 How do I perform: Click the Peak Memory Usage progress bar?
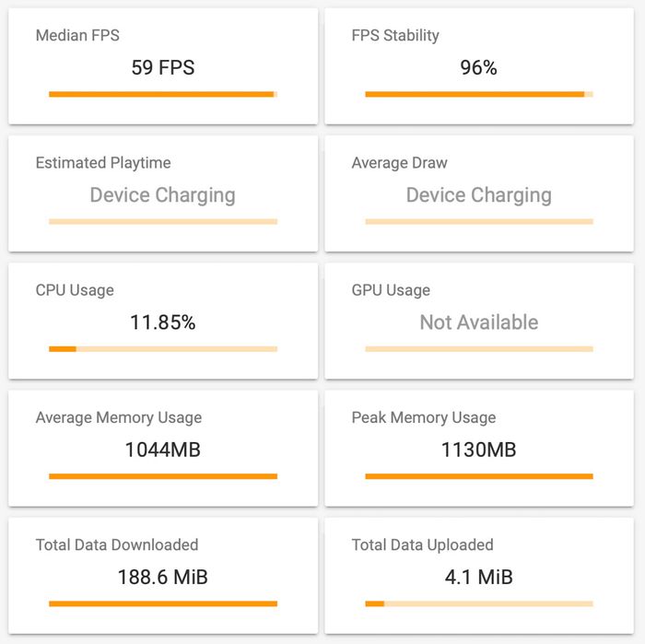(479, 476)
